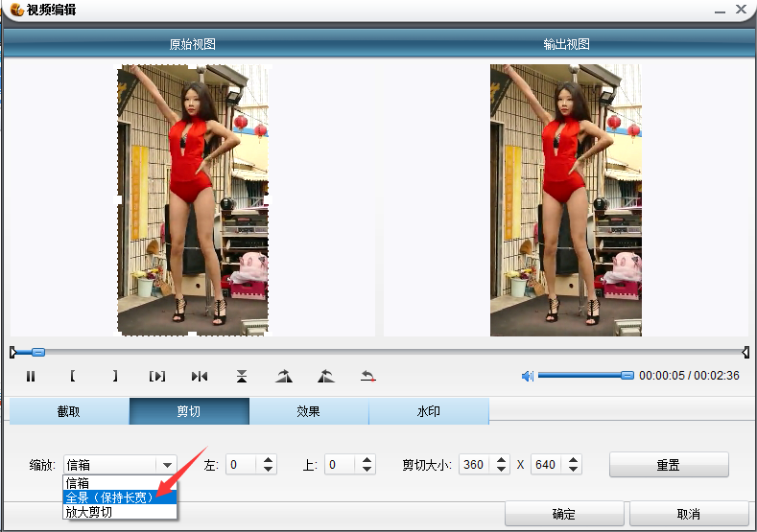Click the crop width field showing 360
Image resolution: width=757 pixels, height=532 pixels.
pyautogui.click(x=476, y=465)
